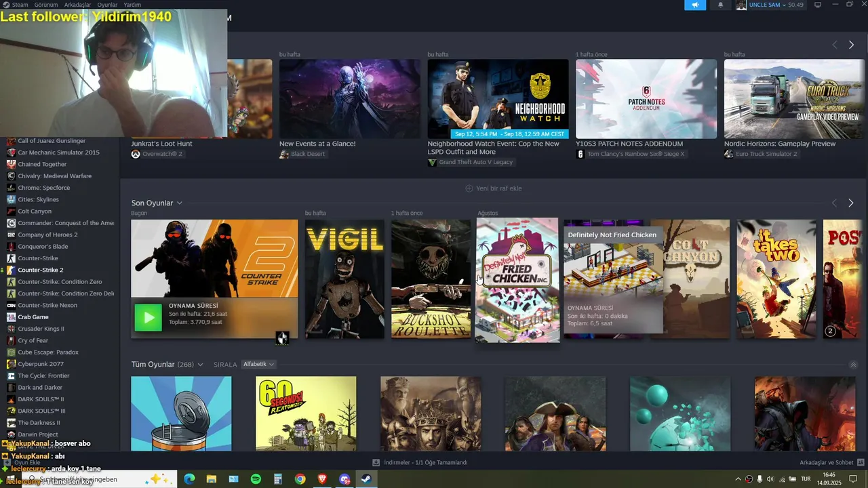868x488 pixels.
Task: Click the Overwatch 2 game label
Action: tap(157, 154)
